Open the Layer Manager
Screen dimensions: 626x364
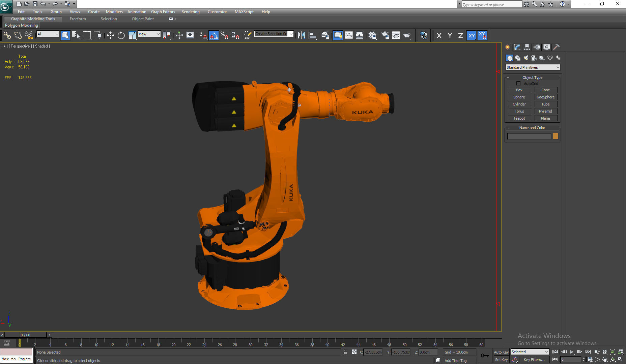pyautogui.click(x=325, y=35)
